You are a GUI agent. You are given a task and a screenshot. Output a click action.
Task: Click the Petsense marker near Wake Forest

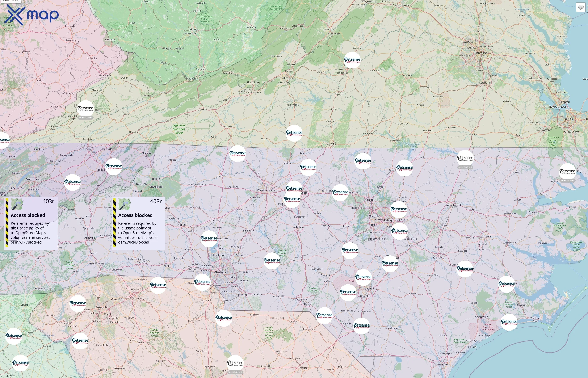pyautogui.click(x=399, y=210)
